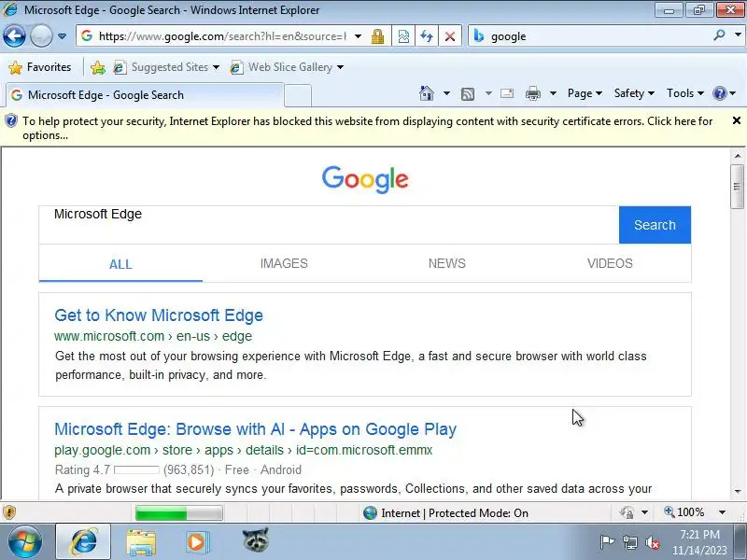The height and width of the screenshot is (560, 747).
Task: Click Google search field with Microsoft Edge
Action: (329, 225)
